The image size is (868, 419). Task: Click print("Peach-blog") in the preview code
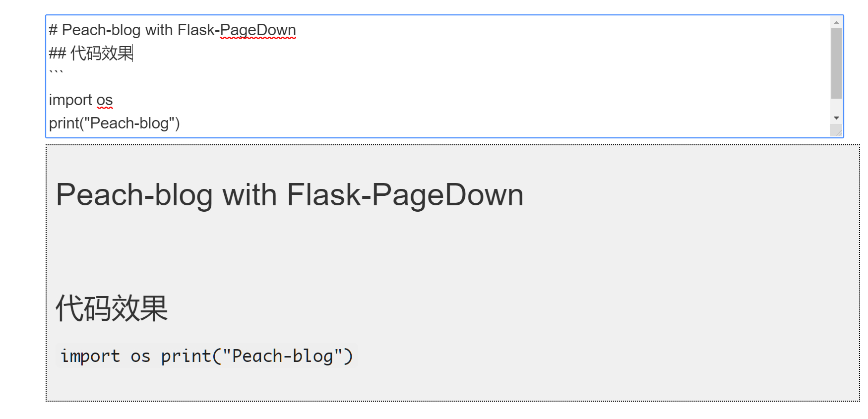[x=257, y=356]
